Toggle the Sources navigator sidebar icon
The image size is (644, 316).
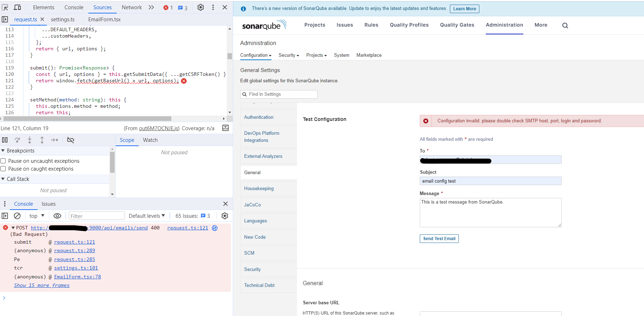pos(5,20)
